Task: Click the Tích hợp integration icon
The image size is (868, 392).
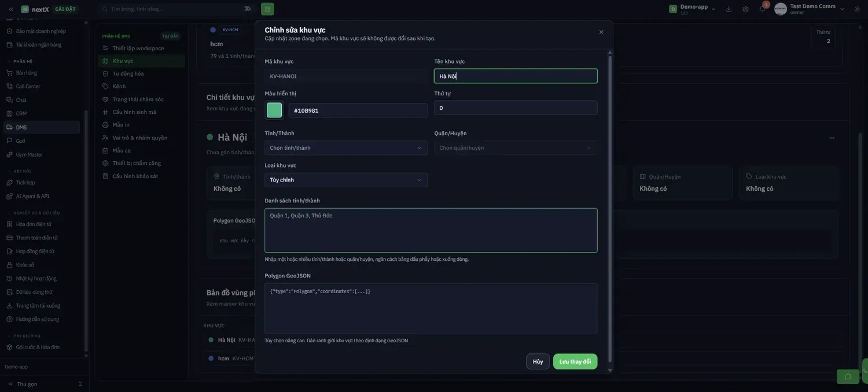Action: coord(9,183)
